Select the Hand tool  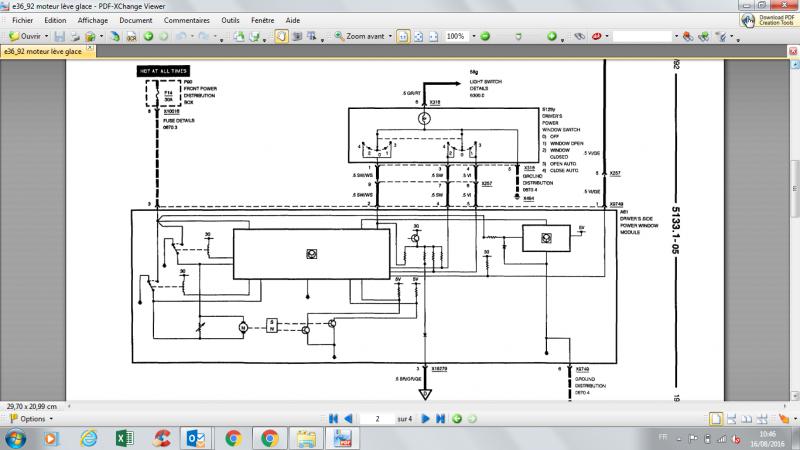282,36
